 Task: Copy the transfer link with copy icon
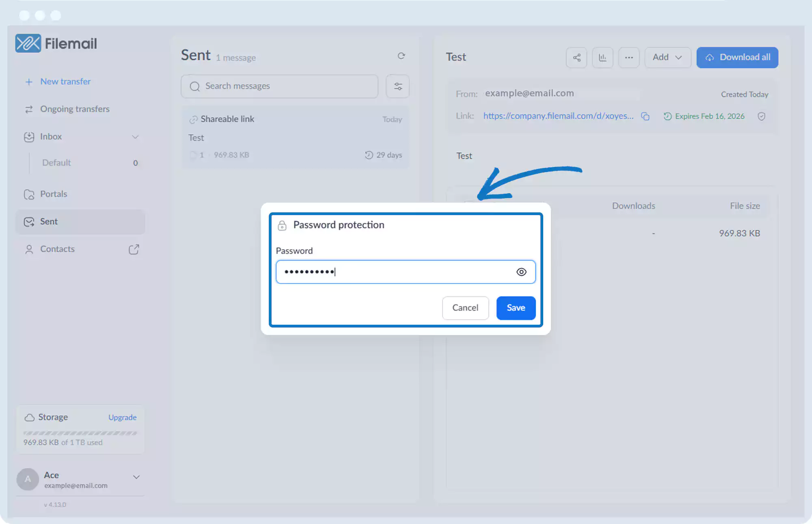pos(645,116)
